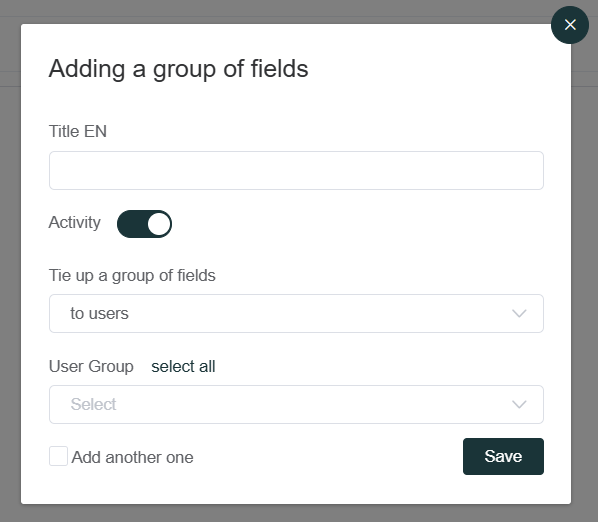Screen dimensions: 598x522
Task: Click the 'to users' selected value
Action: click(99, 313)
